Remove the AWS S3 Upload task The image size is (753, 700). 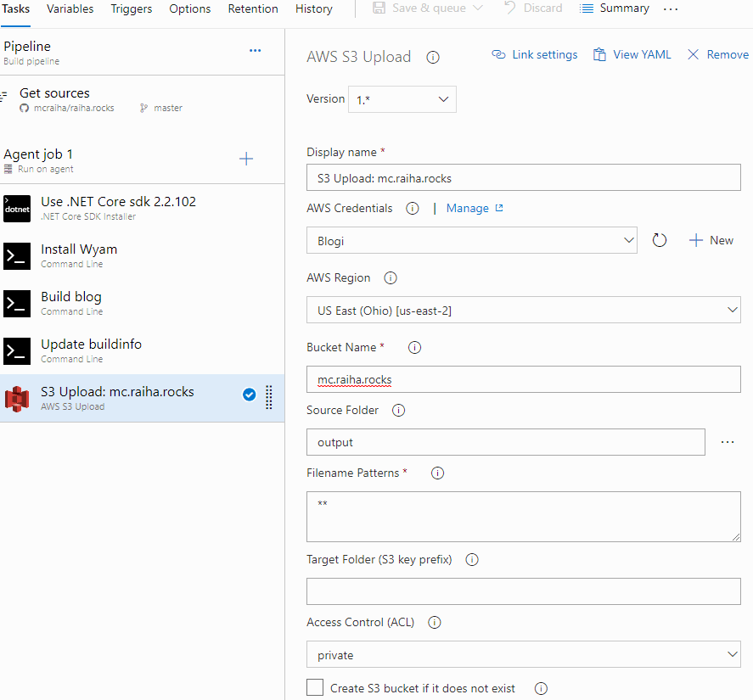(x=717, y=53)
